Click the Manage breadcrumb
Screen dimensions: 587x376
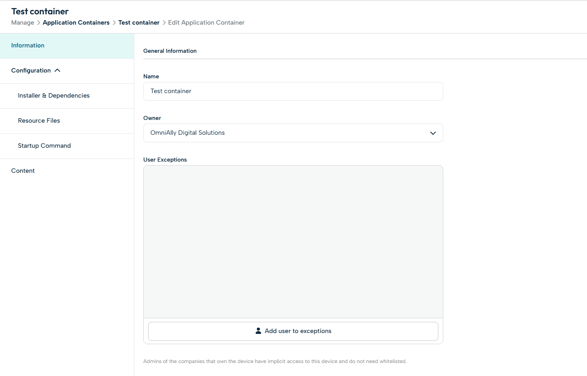tap(22, 22)
